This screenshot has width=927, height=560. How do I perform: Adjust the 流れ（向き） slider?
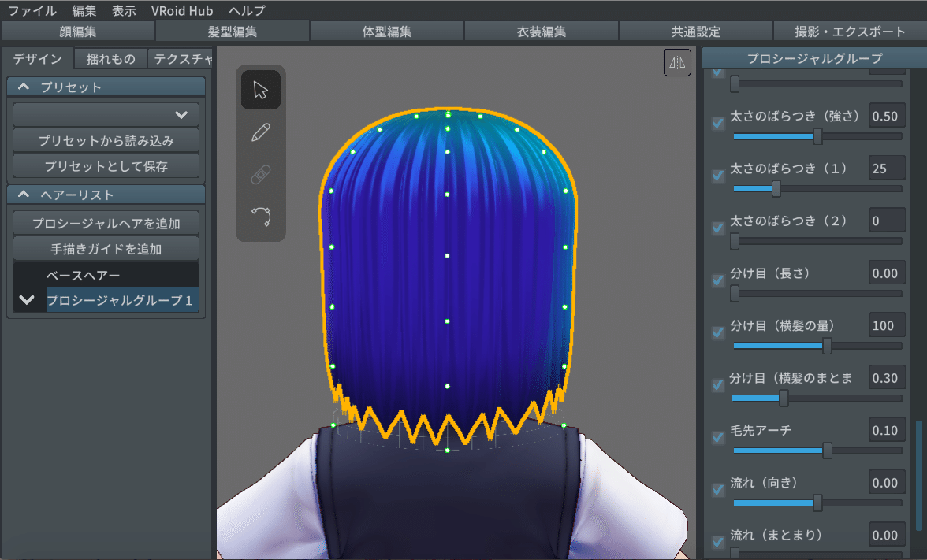click(x=817, y=503)
